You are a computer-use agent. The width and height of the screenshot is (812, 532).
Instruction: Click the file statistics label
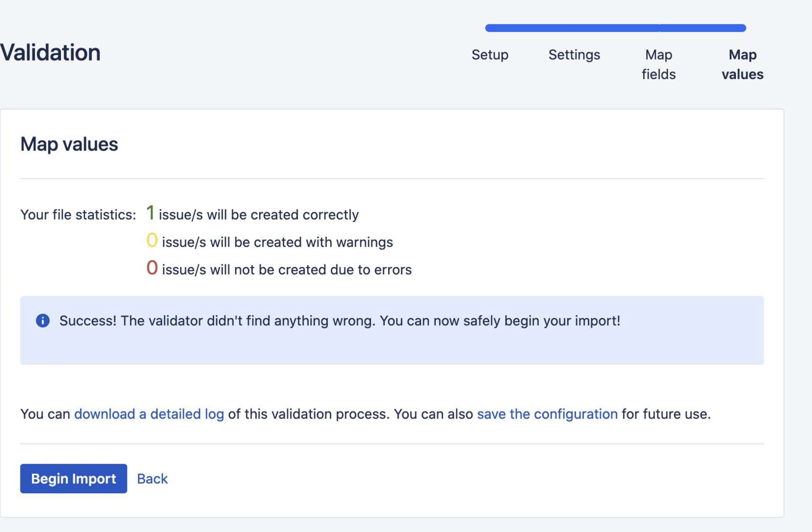coord(78,215)
